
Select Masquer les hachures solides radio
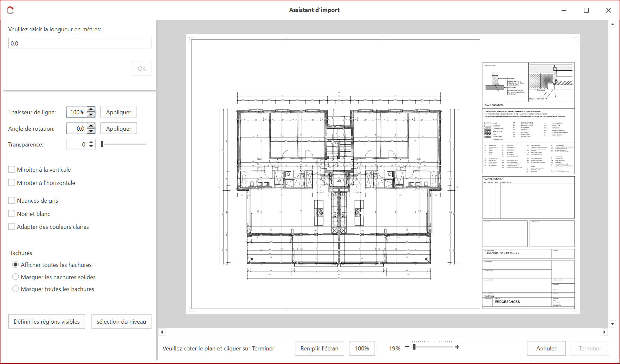[x=15, y=277]
